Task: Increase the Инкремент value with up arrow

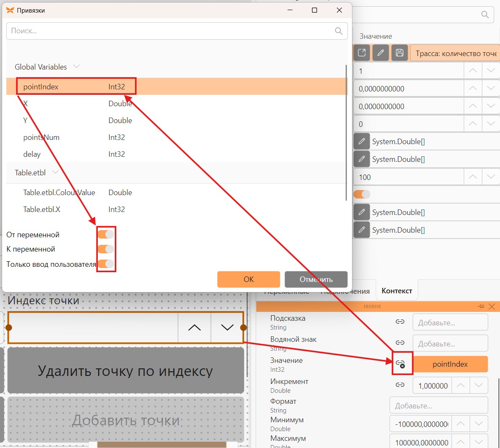Action: (x=460, y=386)
